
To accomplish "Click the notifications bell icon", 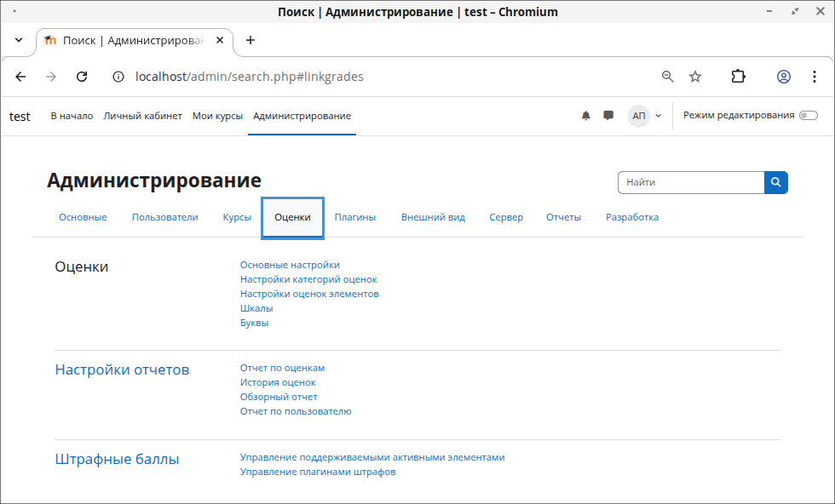I will tap(585, 116).
